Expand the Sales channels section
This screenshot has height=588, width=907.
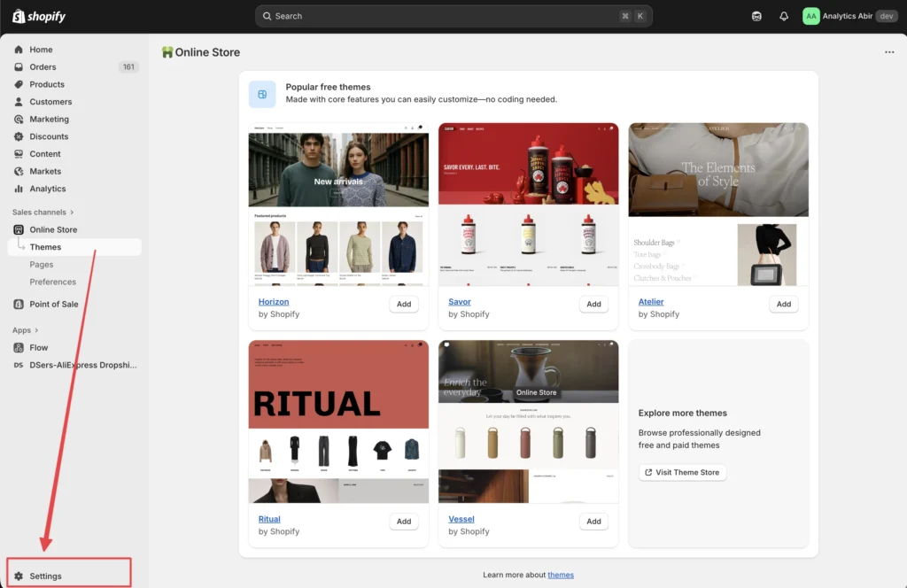[x=43, y=213]
